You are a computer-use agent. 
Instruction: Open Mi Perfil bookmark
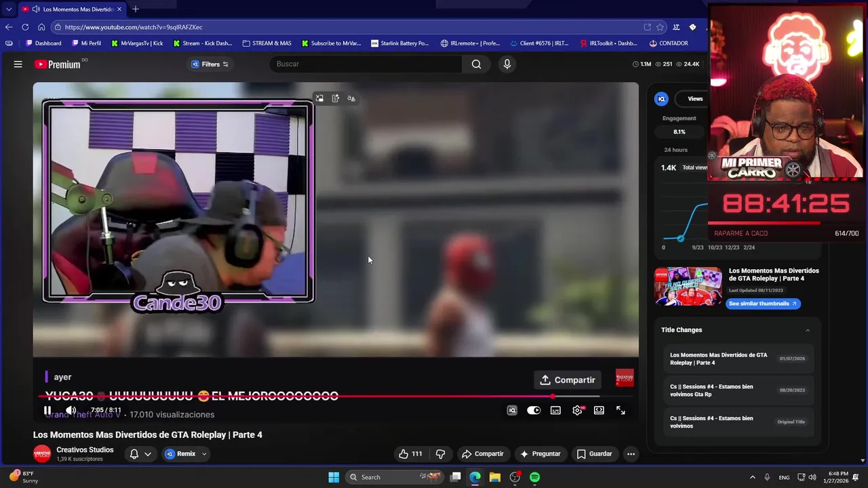click(86, 43)
